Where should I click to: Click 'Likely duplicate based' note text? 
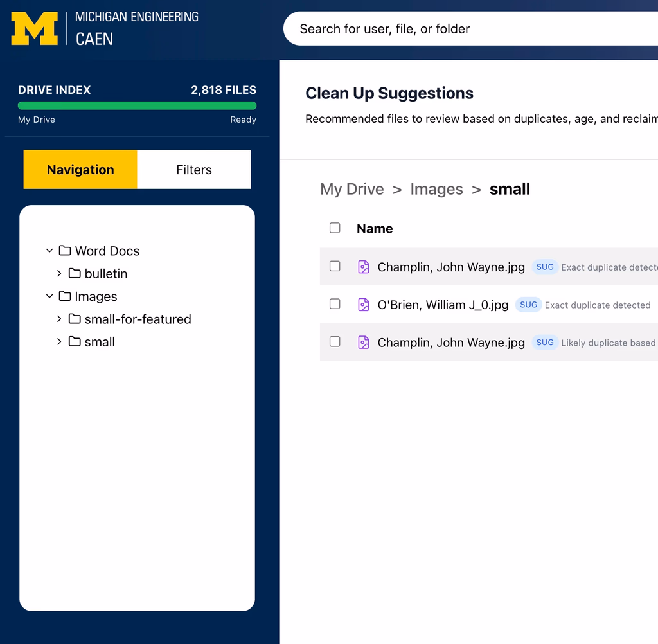point(609,343)
